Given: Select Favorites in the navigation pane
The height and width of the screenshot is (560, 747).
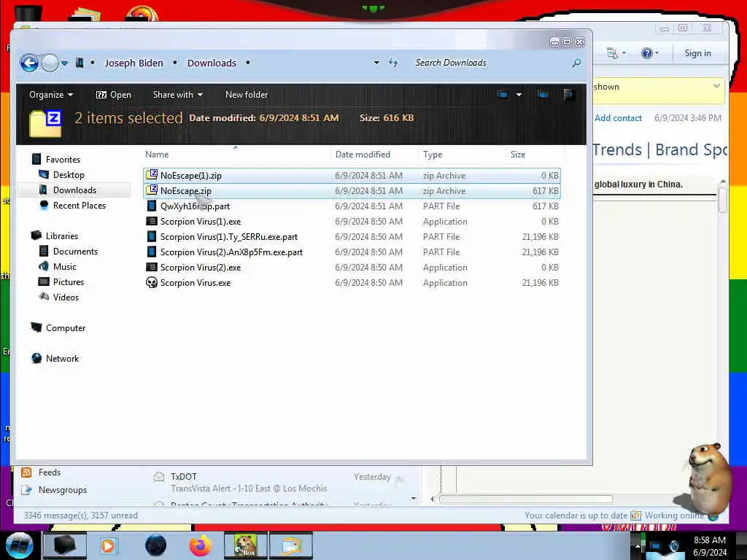Looking at the screenshot, I should (x=63, y=160).
